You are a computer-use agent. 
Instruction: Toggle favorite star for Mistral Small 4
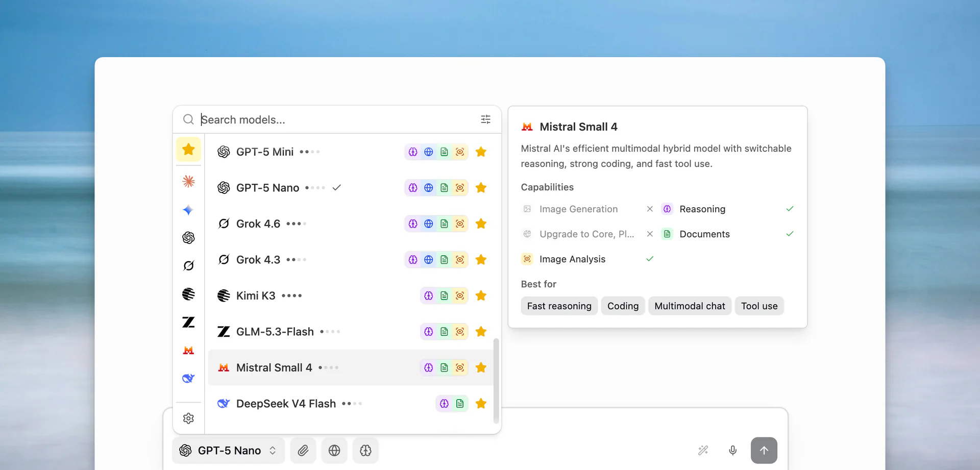(481, 367)
